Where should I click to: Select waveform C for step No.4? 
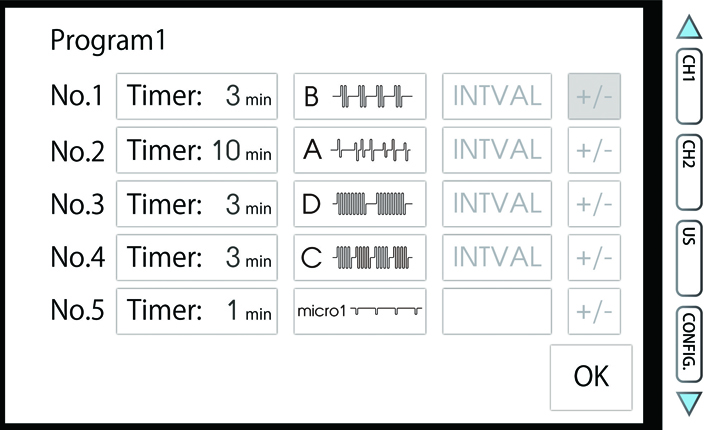coord(360,258)
